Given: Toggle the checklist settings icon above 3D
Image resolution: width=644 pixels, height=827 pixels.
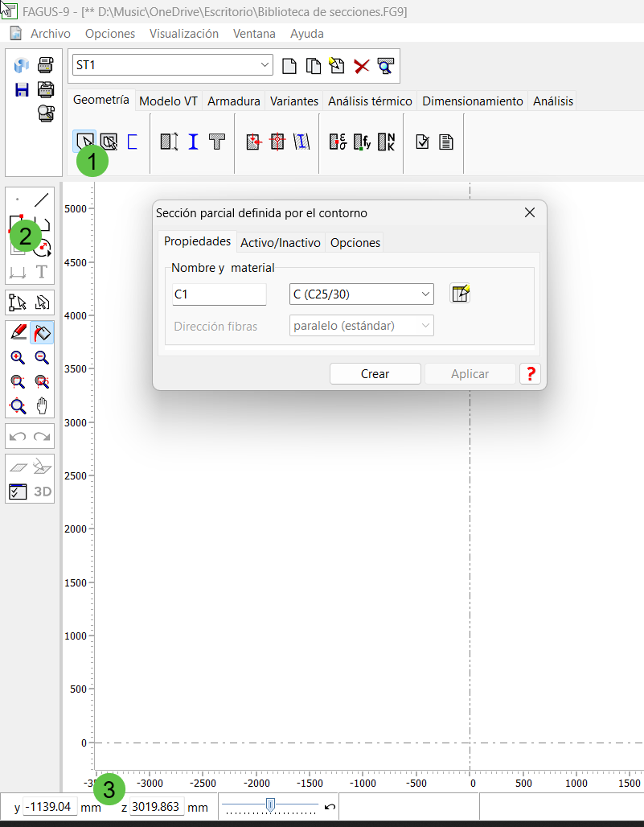Looking at the screenshot, I should (18, 491).
